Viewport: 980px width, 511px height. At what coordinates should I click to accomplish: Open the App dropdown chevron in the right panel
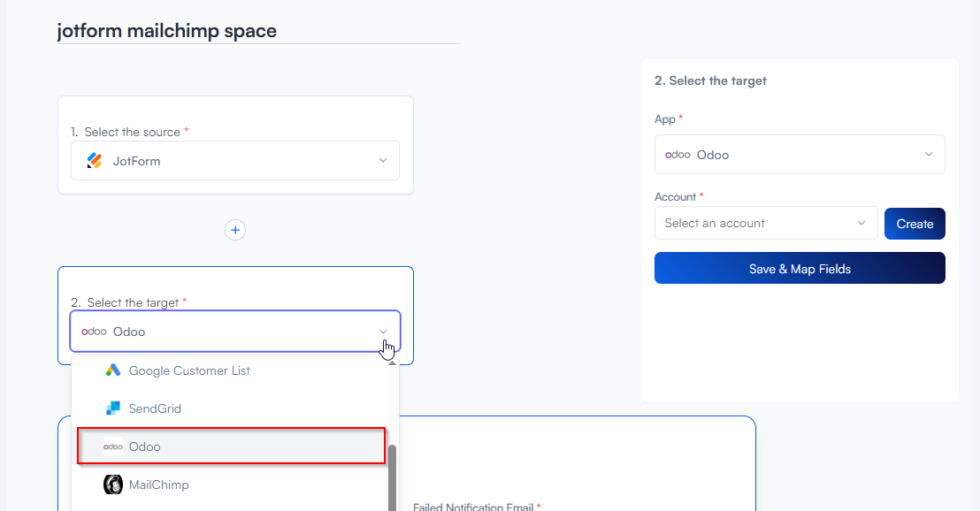(x=929, y=155)
